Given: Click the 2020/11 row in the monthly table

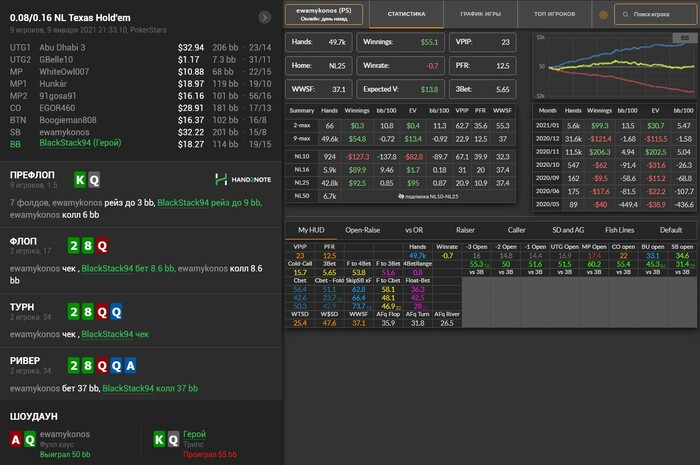Looking at the screenshot, I should coord(615,152).
